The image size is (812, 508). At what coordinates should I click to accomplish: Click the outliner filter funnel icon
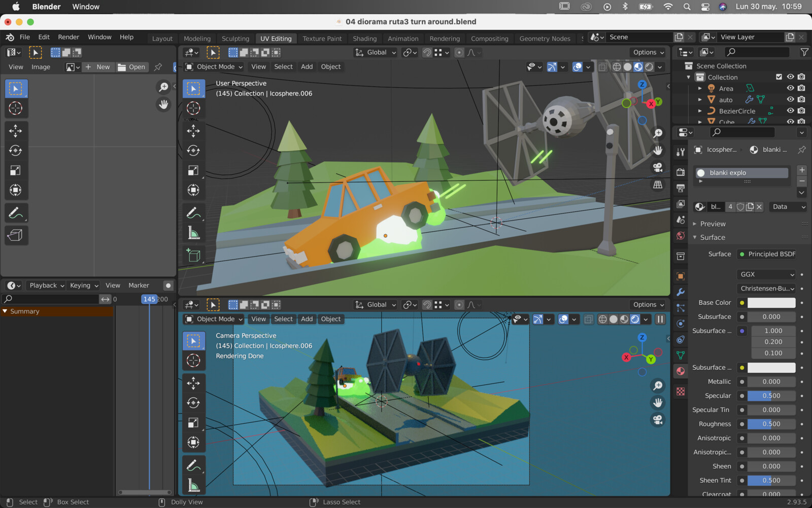point(804,52)
